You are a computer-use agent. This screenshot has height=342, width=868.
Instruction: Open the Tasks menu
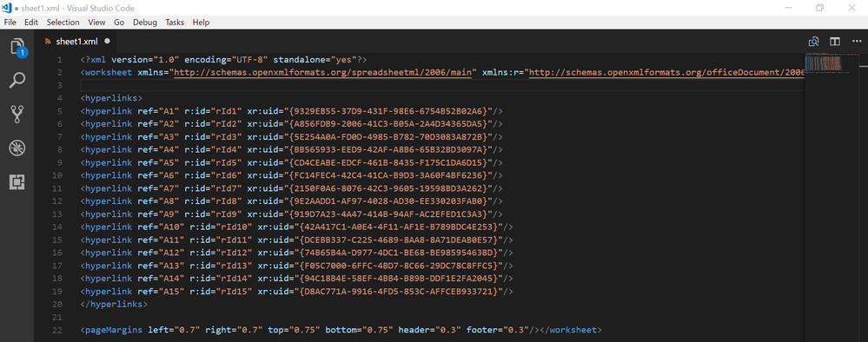click(175, 23)
